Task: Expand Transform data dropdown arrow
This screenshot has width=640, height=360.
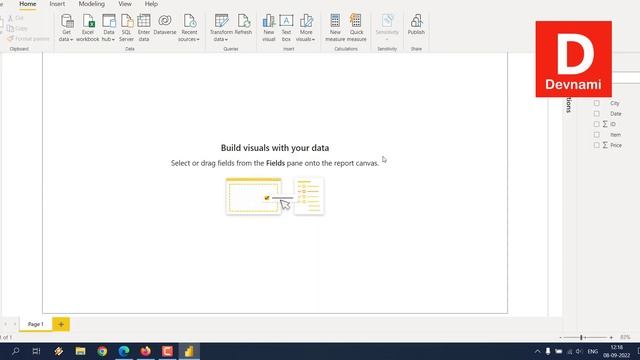Action: click(226, 40)
